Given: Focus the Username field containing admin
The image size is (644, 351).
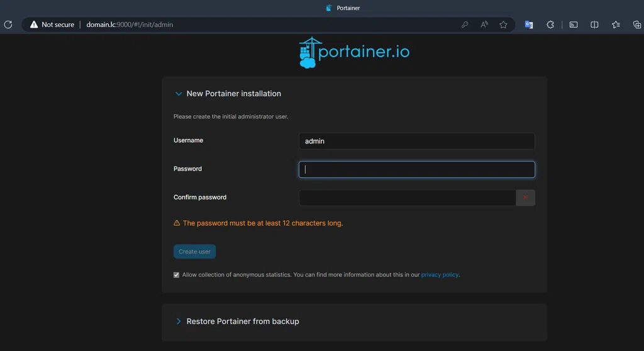Looking at the screenshot, I should point(417,141).
